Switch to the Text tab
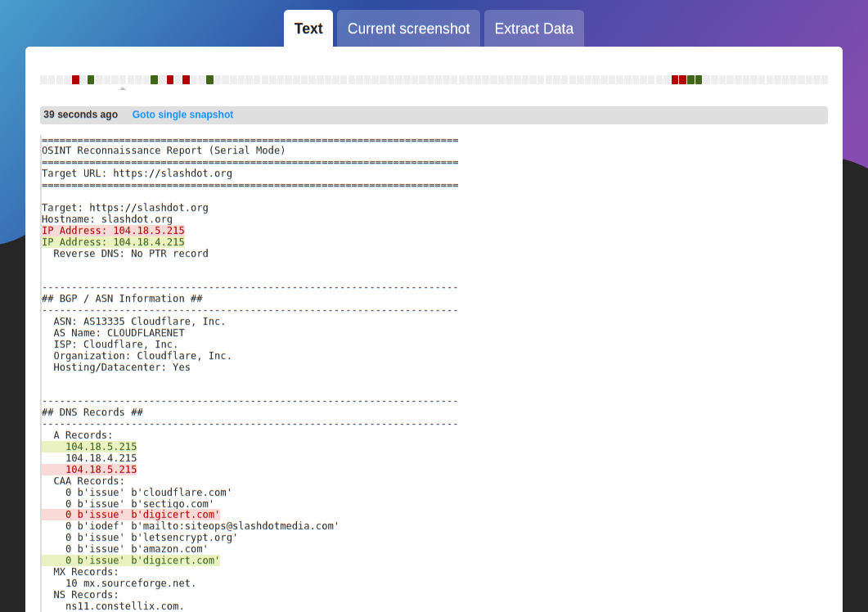 point(308,29)
